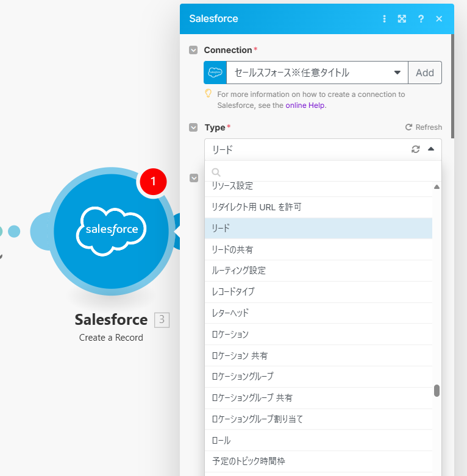The image size is (467, 476).
Task: Click the left connector bubble of the Salesforce module
Action: (x=40, y=232)
